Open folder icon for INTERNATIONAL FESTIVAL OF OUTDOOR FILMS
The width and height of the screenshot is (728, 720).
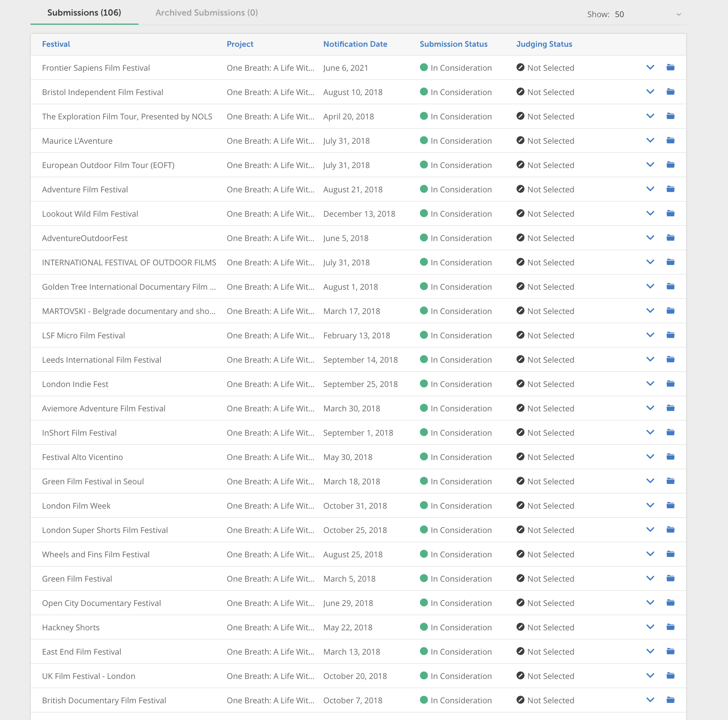point(671,262)
